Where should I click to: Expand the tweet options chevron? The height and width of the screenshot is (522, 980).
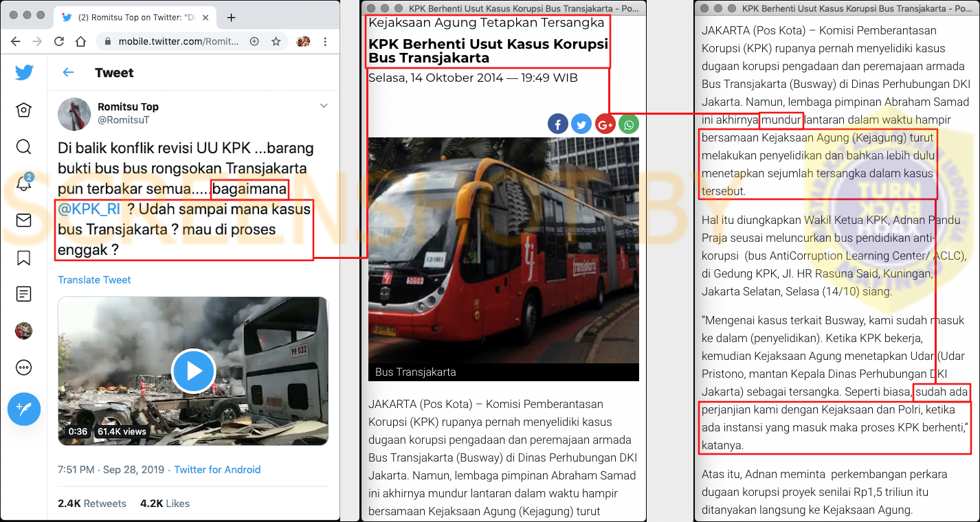(324, 106)
